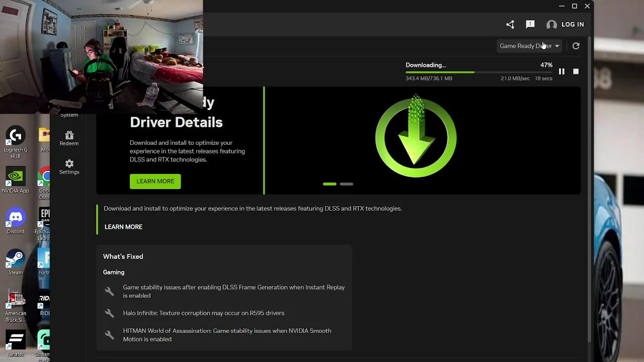Image resolution: width=644 pixels, height=362 pixels.
Task: Click the 47% progress value
Action: click(x=546, y=65)
